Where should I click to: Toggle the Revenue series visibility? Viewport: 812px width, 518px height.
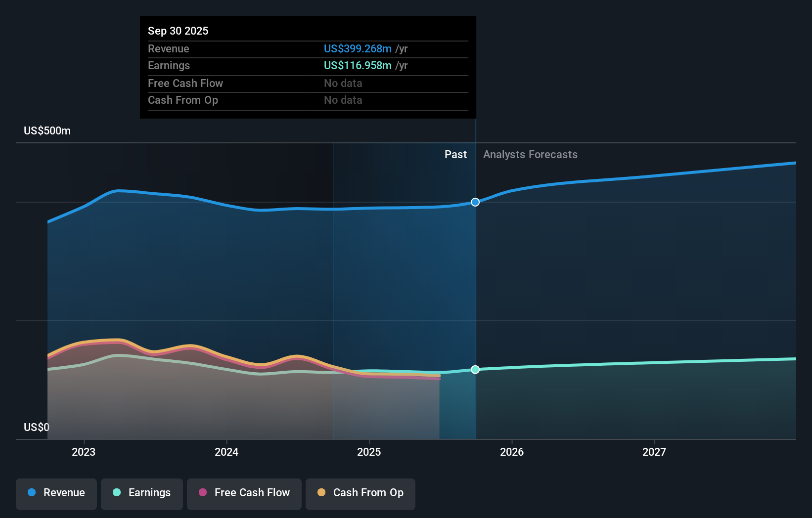56,493
